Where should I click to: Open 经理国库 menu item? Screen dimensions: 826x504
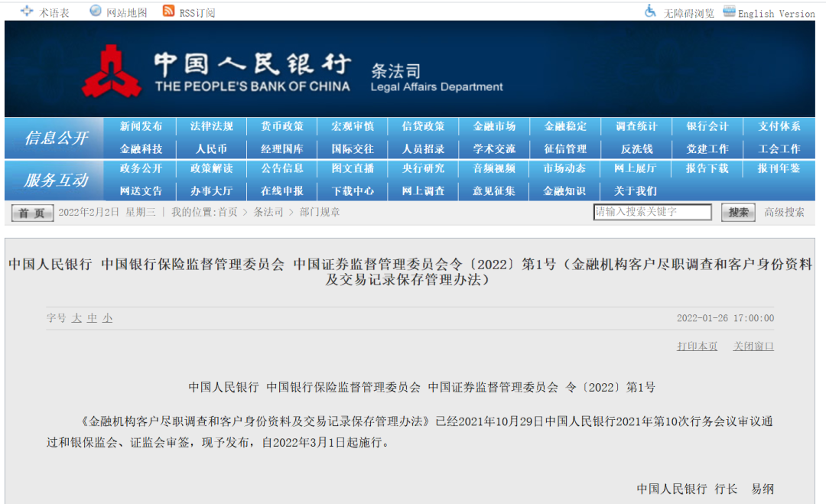[x=282, y=149]
